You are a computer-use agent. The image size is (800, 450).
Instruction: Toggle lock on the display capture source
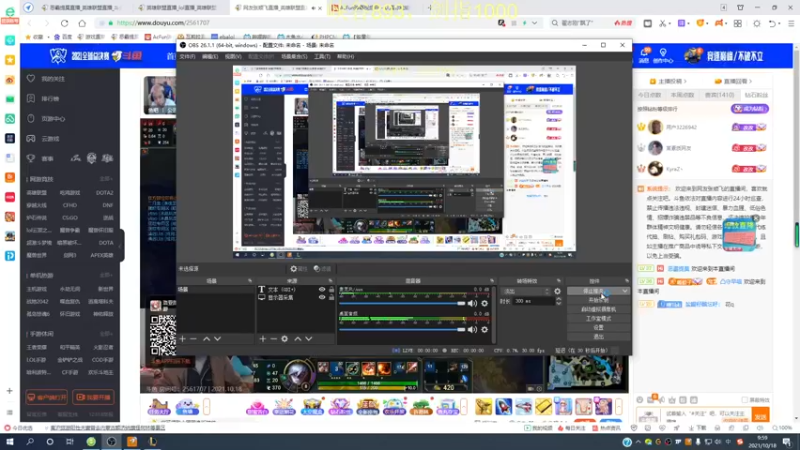pos(332,297)
